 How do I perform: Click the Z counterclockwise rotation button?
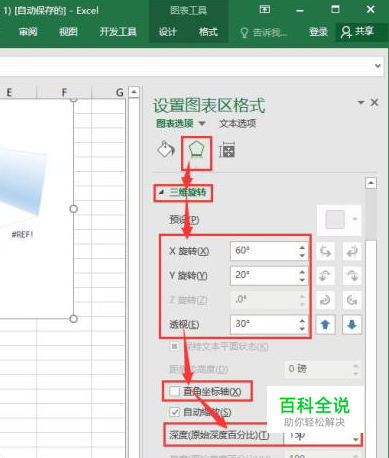352,300
